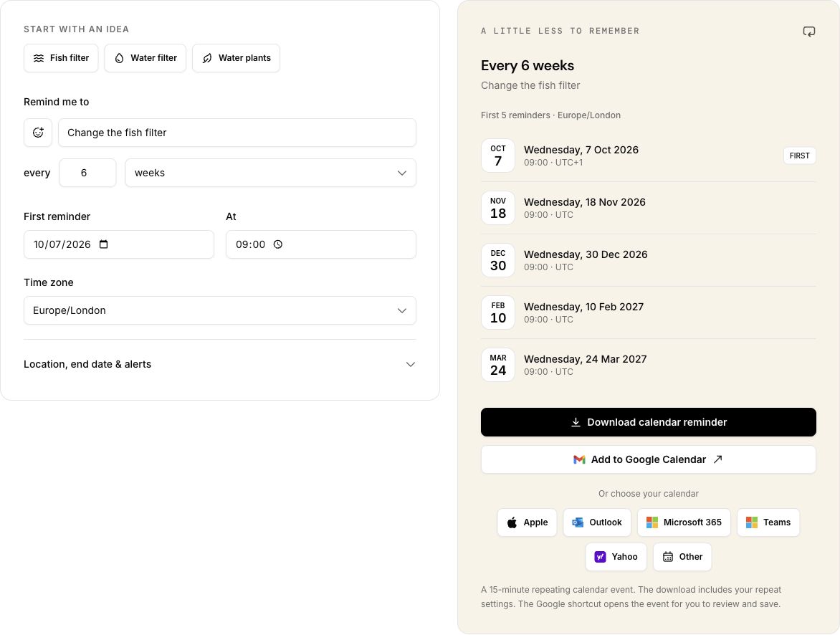Viewport: 840px width, 635px height.
Task: Click the First reminder date field 10/07/2026
Action: [x=119, y=244]
